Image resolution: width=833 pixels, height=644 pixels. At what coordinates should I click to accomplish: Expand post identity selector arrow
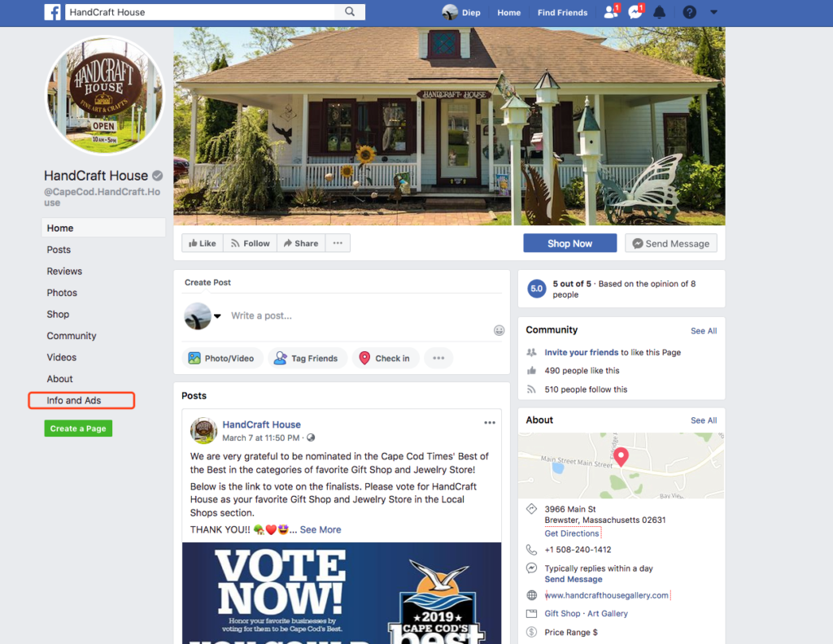click(x=217, y=315)
